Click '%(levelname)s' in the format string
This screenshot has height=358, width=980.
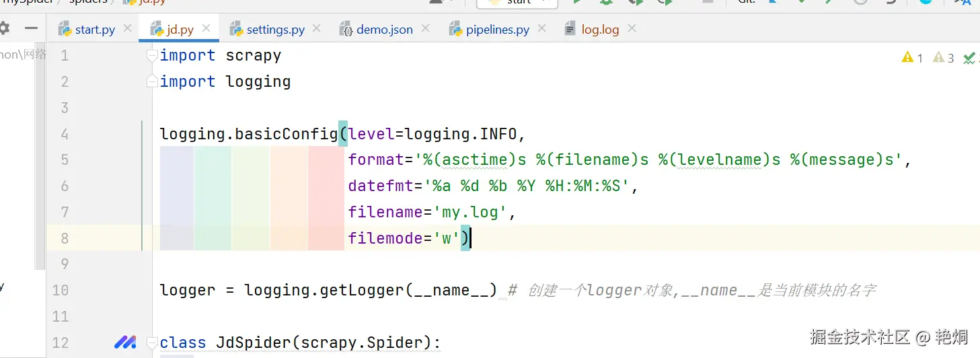click(720, 160)
